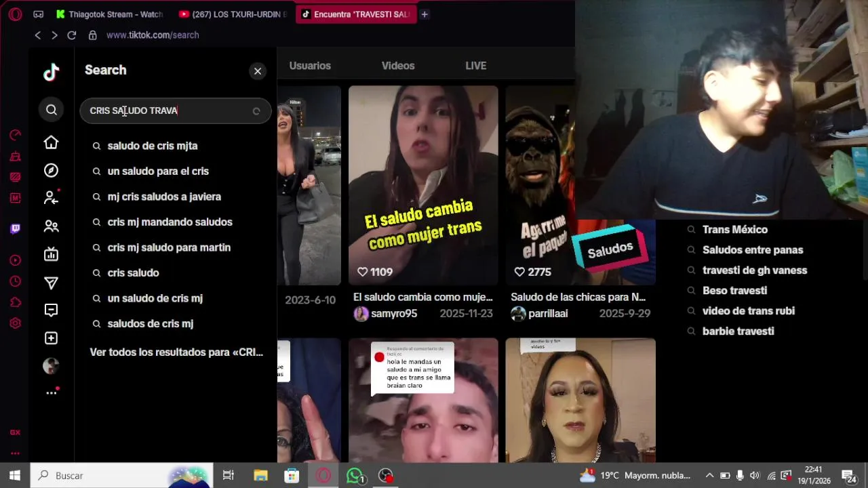Open the TikTok Explore compass icon
The width and height of the screenshot is (868, 488).
pyautogui.click(x=52, y=171)
